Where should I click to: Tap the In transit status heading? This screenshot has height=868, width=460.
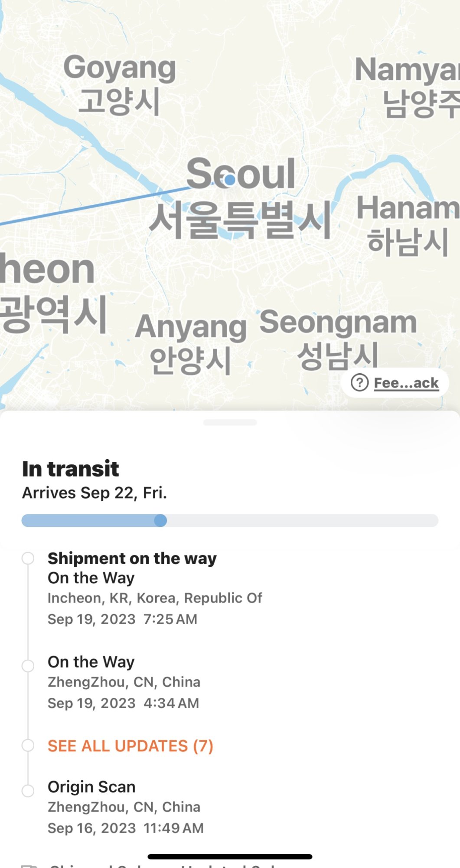[x=71, y=469]
